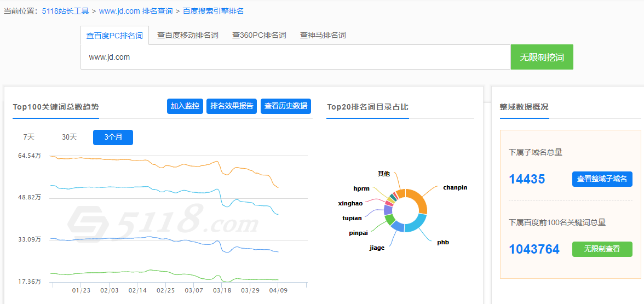Click the 03/18 date axis label
Screen dimensions: 644x304
click(222, 290)
